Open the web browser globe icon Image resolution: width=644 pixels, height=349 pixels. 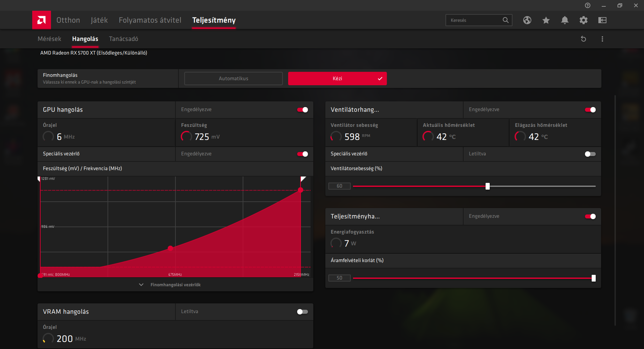point(527,20)
